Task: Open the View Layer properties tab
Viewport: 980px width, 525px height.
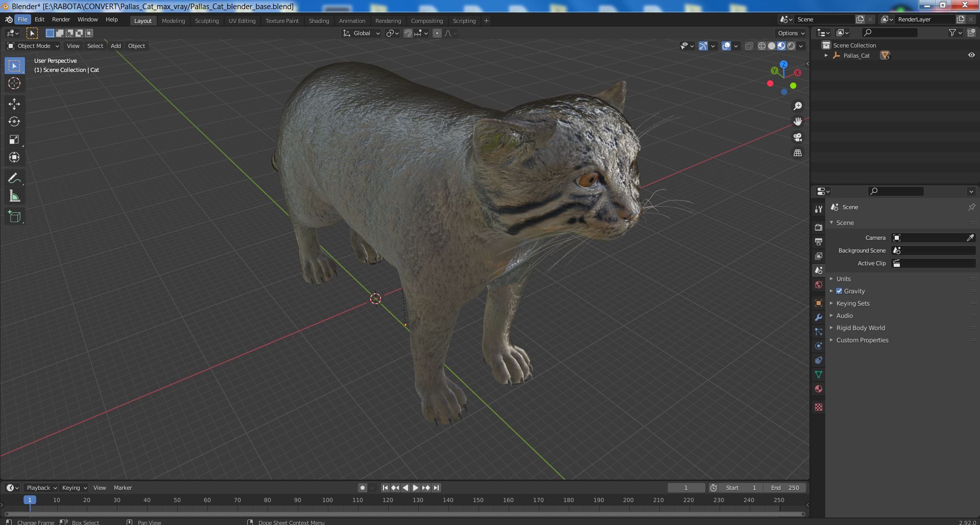Action: pos(819,256)
